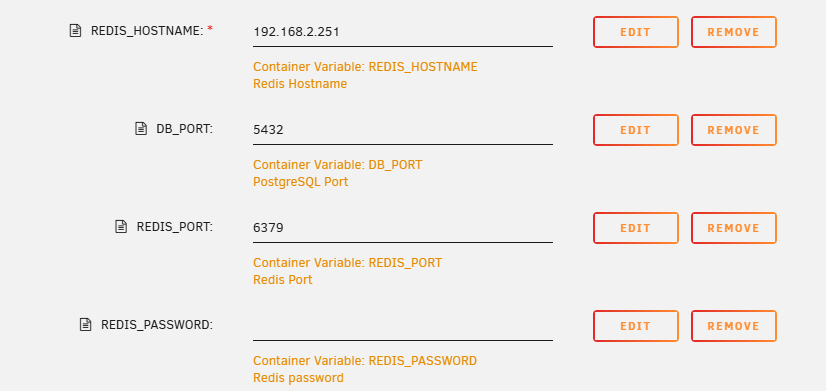Remove the DB_PORT variable

(734, 130)
